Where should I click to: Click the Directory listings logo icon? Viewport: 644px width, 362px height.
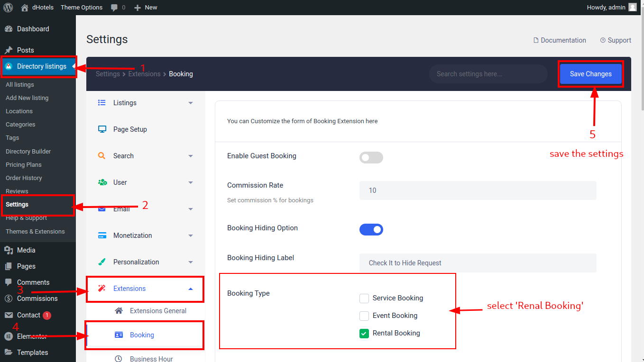point(9,66)
